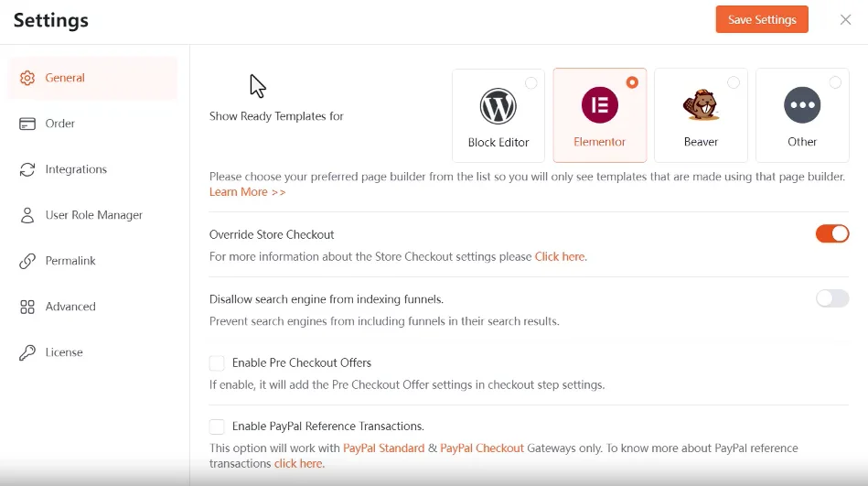Click the Permalink chain icon
Viewport: 868px width, 486px height.
click(27, 261)
